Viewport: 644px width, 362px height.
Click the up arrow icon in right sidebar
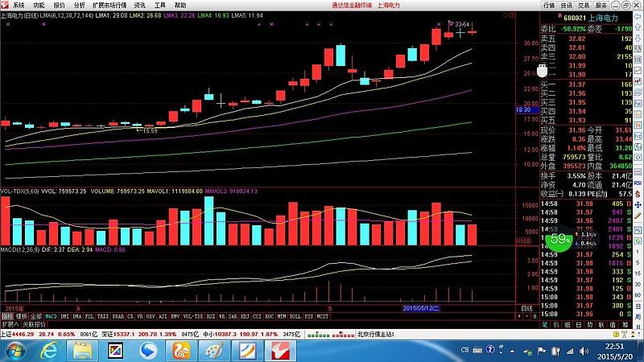(x=638, y=27)
